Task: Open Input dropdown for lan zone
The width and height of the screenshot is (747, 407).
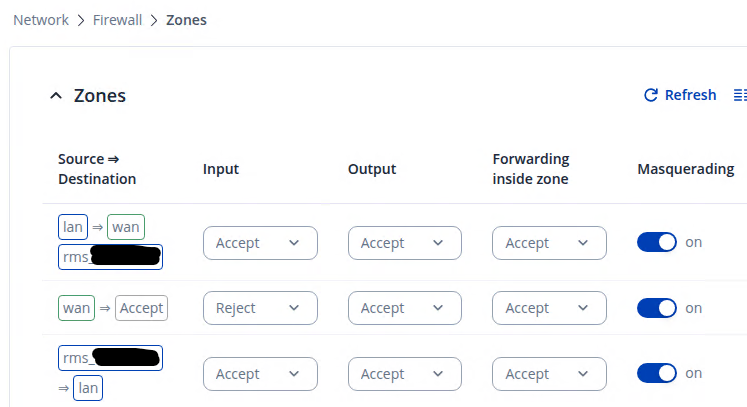Action: point(260,243)
